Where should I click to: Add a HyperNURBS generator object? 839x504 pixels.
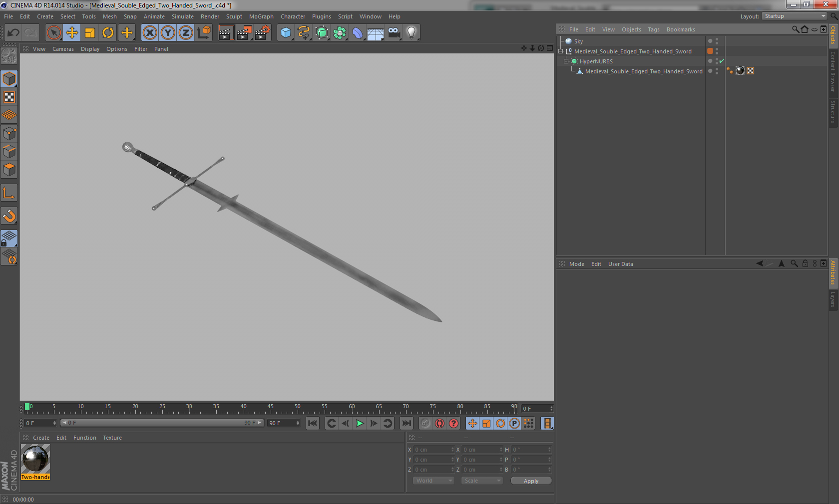pos(322,33)
